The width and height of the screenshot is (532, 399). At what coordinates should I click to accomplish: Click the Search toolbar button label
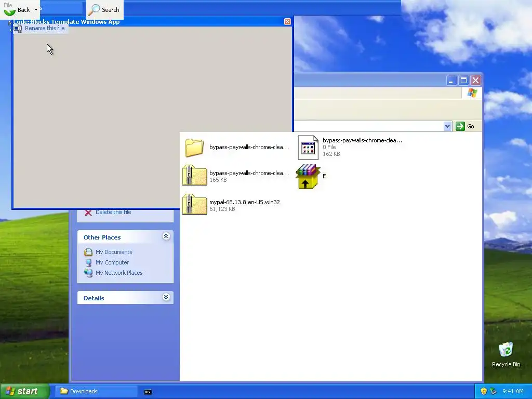[111, 10]
